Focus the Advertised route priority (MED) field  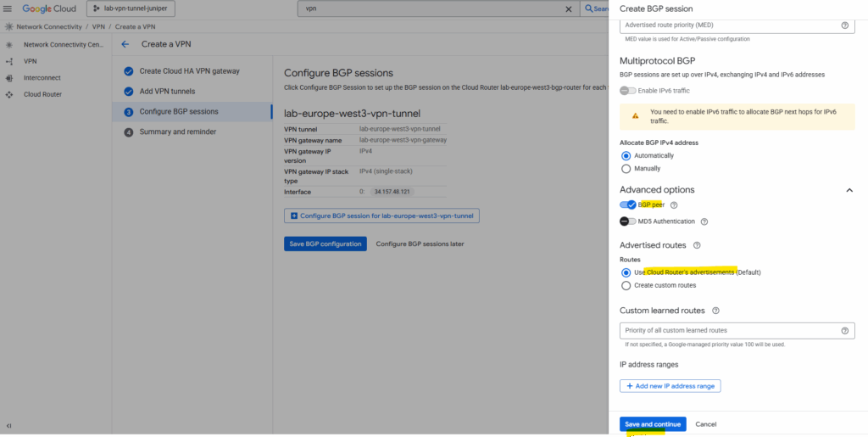coord(737,25)
